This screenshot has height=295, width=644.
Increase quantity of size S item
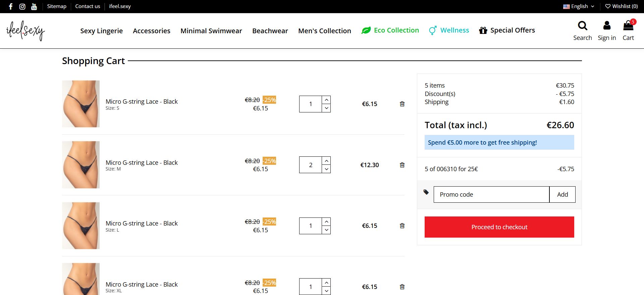click(326, 100)
